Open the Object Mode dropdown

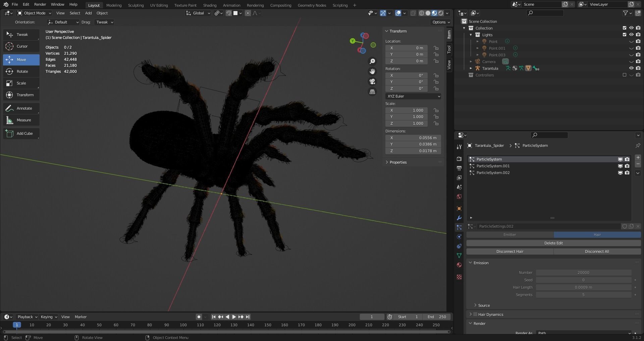tap(34, 13)
